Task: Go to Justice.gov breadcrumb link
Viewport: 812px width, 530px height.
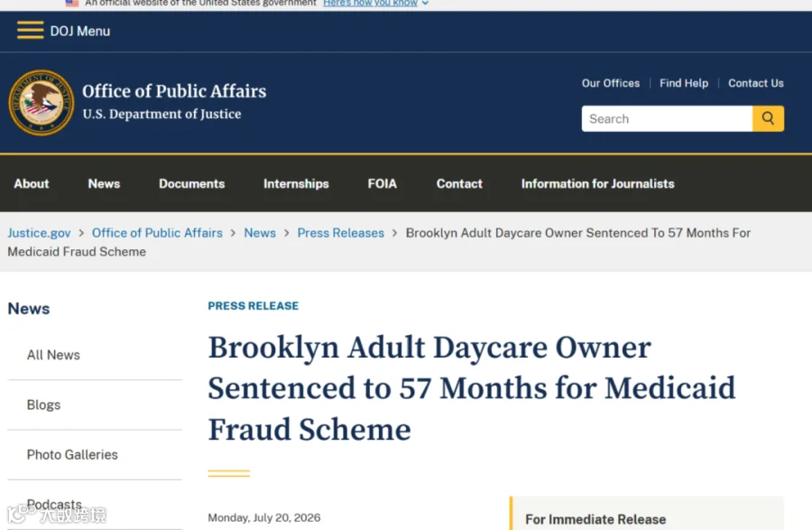Action: click(x=39, y=233)
